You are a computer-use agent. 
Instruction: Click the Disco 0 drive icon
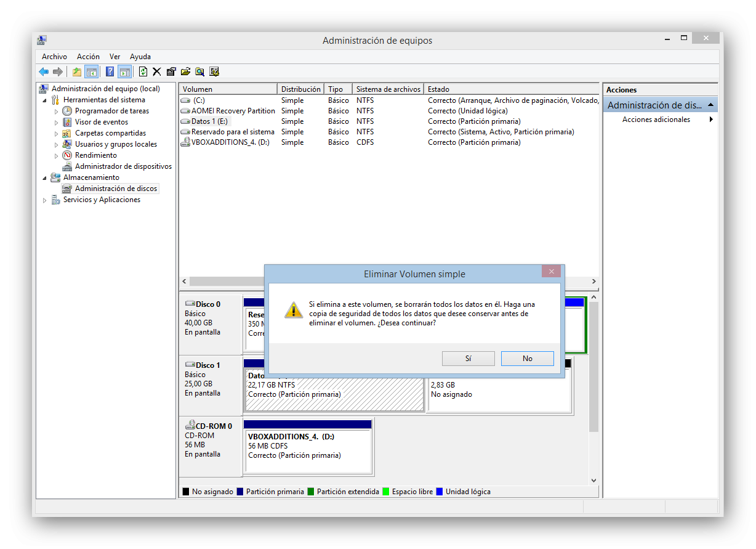pos(190,304)
